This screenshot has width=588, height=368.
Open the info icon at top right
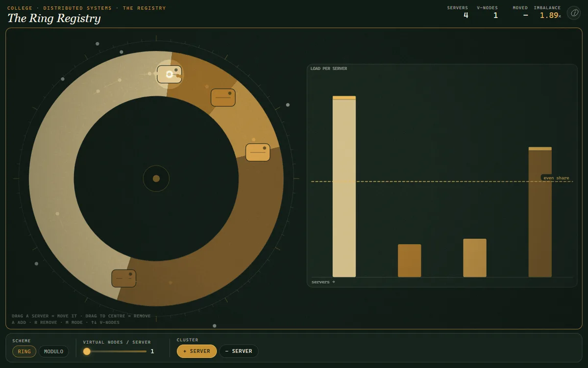574,13
